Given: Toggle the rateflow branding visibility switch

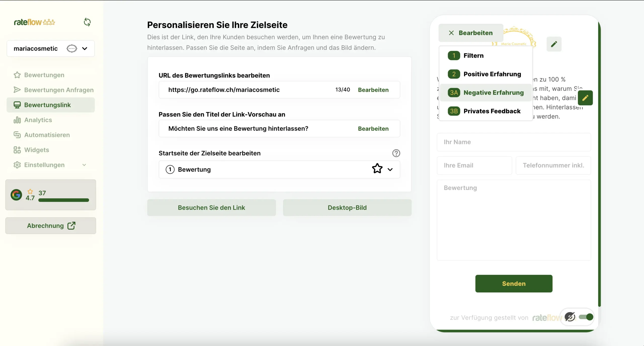Looking at the screenshot, I should pos(586,317).
